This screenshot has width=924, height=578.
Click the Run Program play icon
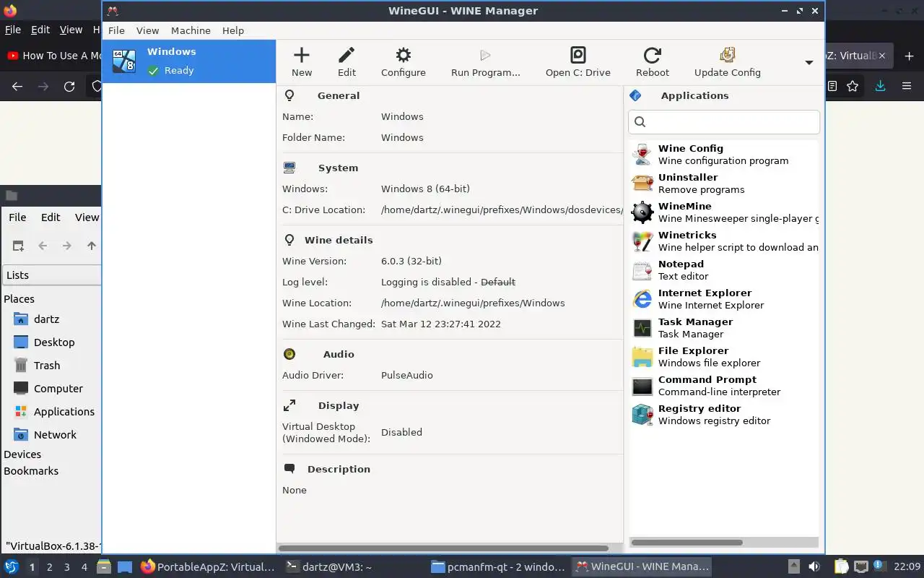[485, 61]
